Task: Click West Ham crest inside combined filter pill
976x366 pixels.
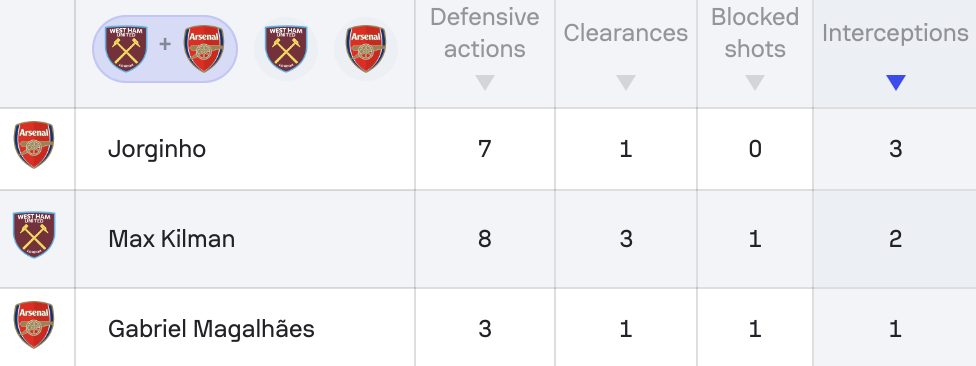Action: pyautogui.click(x=126, y=49)
